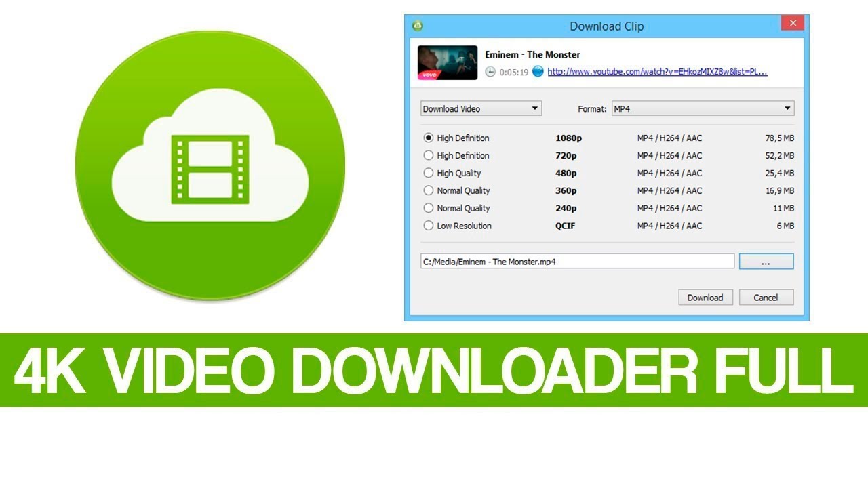This screenshot has width=868, height=488.
Task: Click the save path input field
Action: coord(577,261)
